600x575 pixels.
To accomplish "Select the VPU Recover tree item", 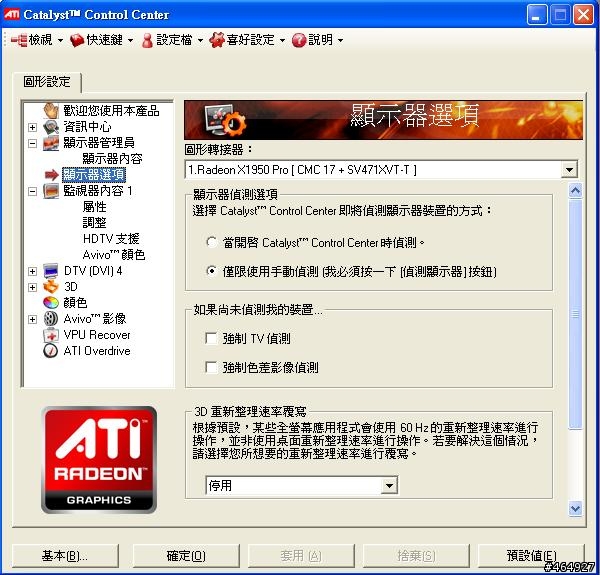I will pos(97,335).
